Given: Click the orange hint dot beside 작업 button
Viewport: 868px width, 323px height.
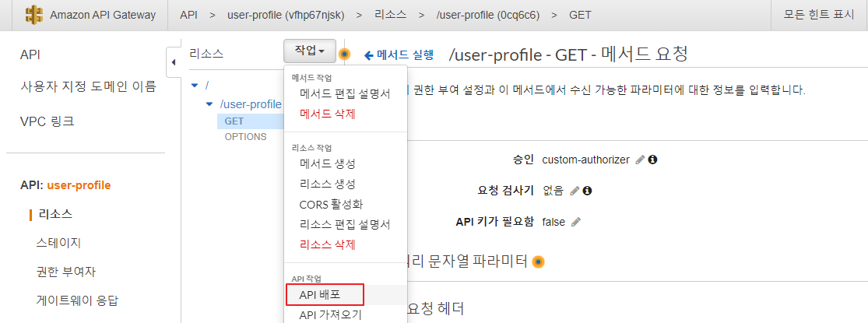Looking at the screenshot, I should point(345,54).
